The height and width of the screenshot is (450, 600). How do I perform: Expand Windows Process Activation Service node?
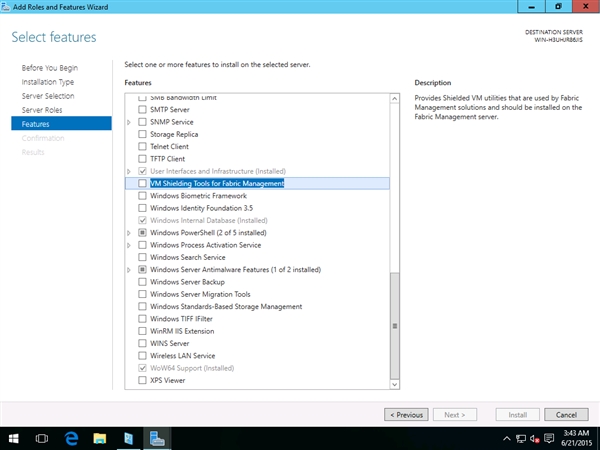pos(129,245)
